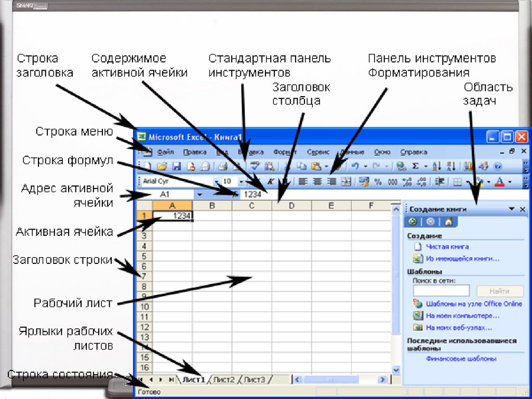Click the Из имеющейся книги link
Image resolution: width=532 pixels, height=399 pixels.
[x=463, y=259]
